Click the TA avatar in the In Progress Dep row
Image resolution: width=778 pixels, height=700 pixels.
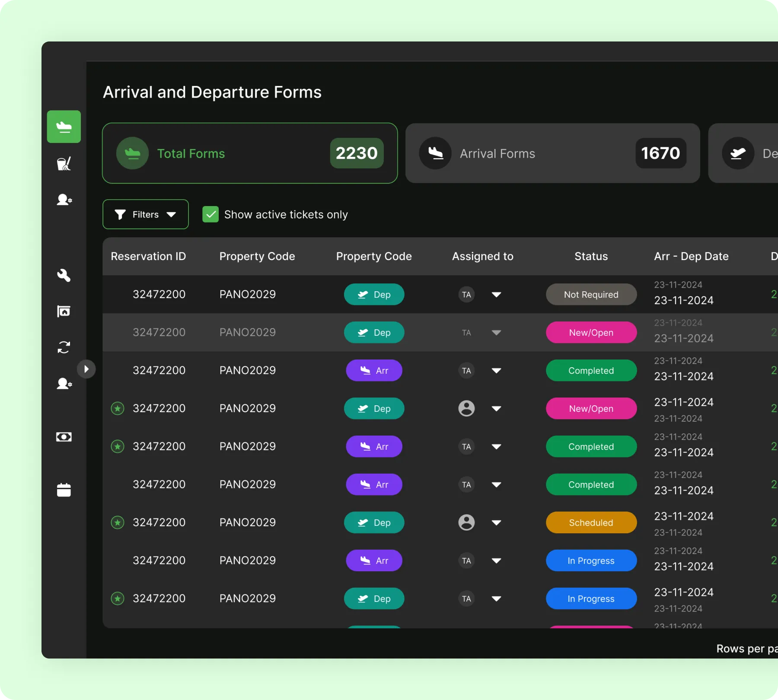[x=466, y=599]
